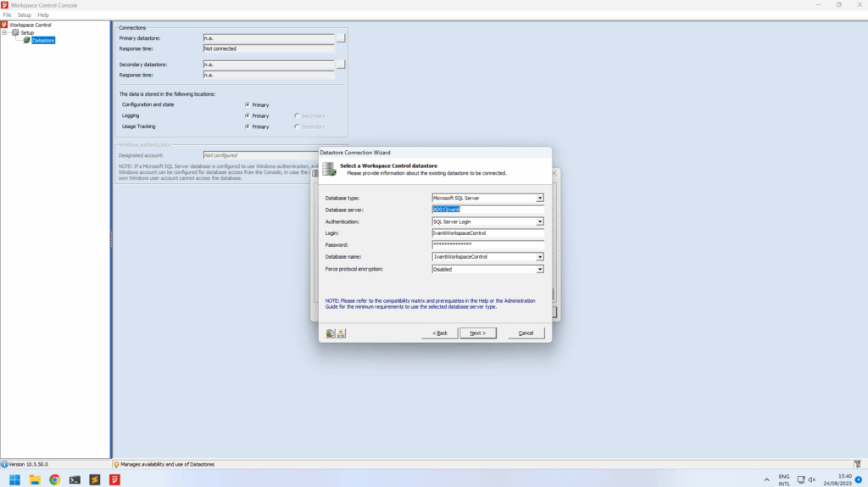Click the Login input field

click(487, 233)
